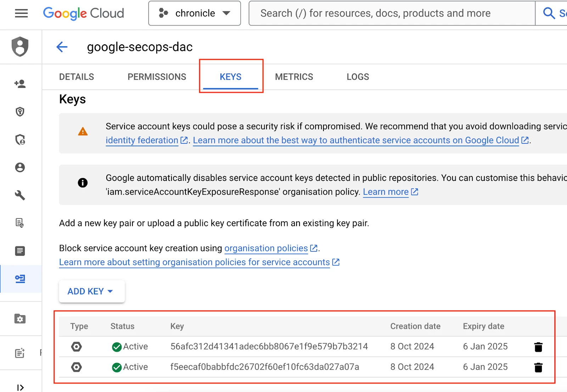The width and height of the screenshot is (567, 392).
Task: Expand the sidebar with the chevron icon
Action: 20,387
